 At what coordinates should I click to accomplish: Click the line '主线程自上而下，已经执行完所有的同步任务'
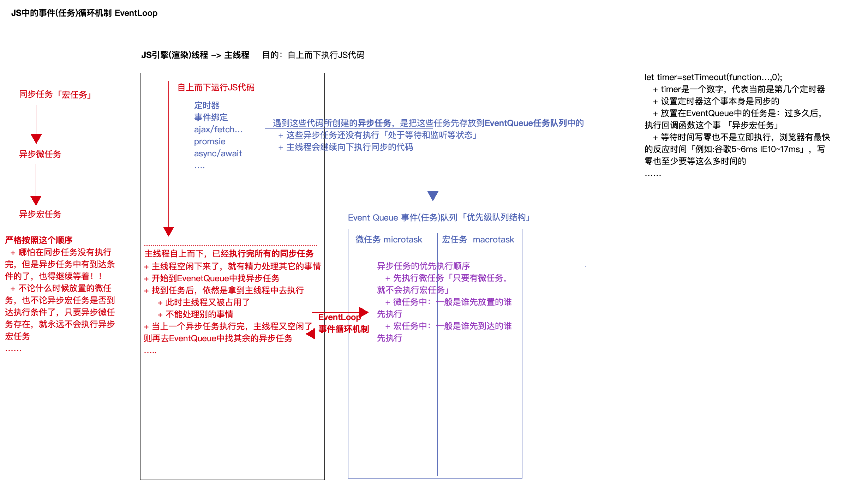229,253
